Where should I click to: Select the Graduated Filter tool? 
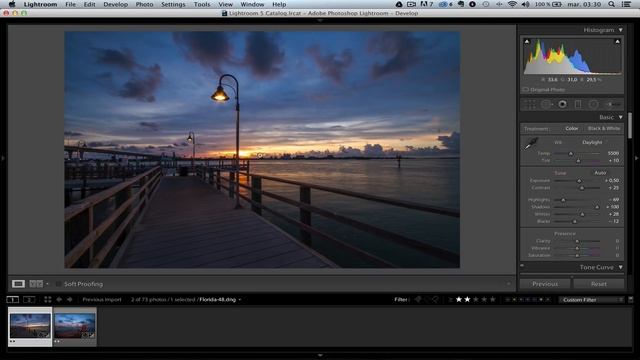pos(578,104)
